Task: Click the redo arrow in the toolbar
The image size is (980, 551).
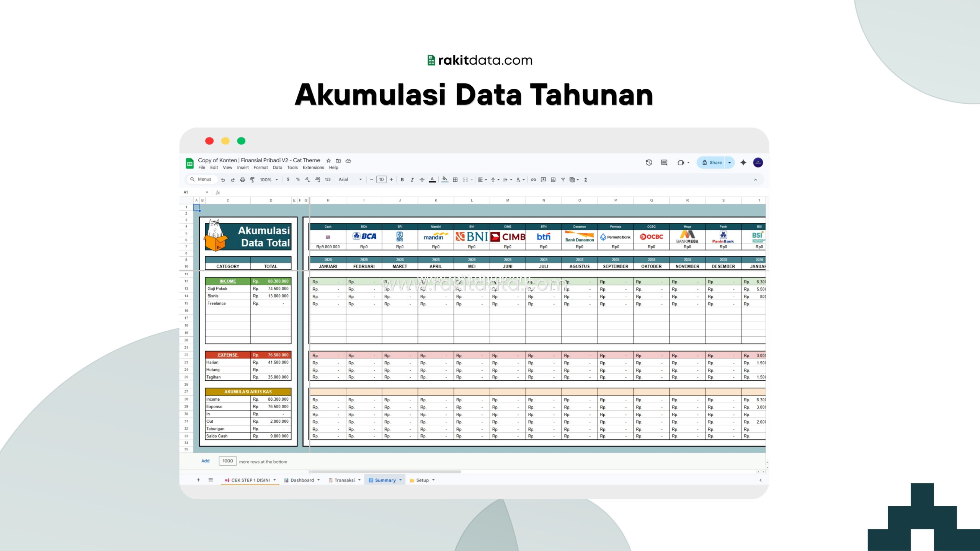Action: pos(232,179)
